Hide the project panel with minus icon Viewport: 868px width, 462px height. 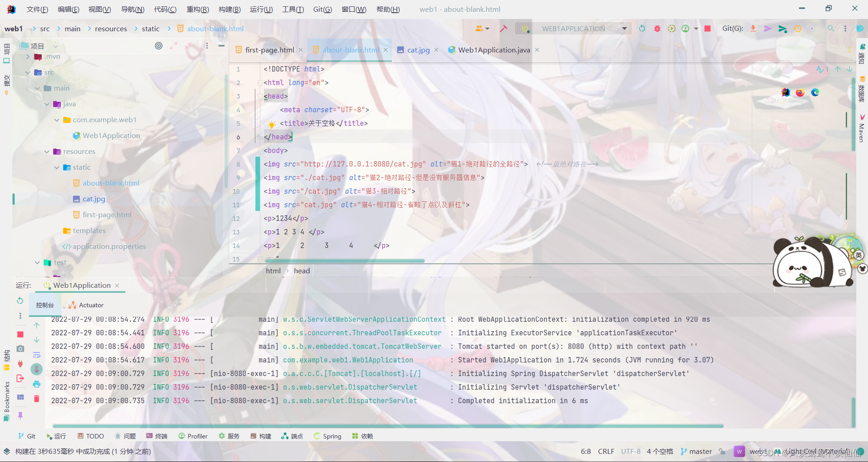pyautogui.click(x=222, y=46)
